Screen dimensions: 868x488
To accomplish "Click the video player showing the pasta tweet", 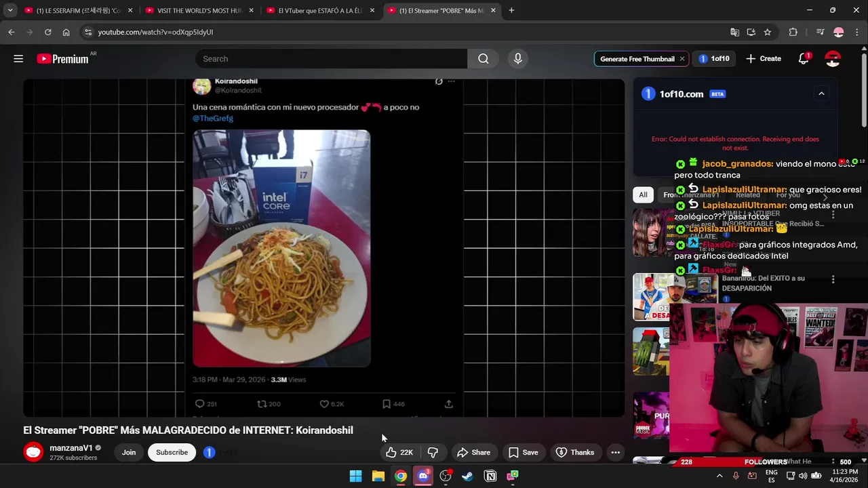I will click(323, 248).
